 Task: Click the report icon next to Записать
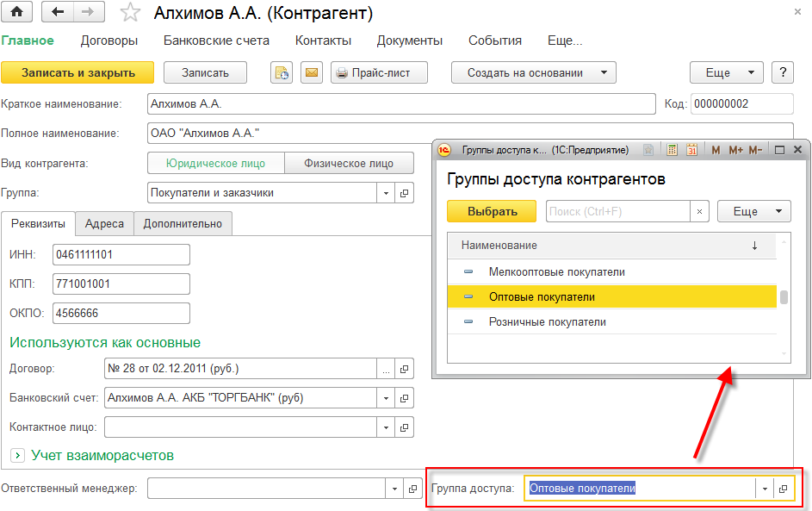(x=282, y=73)
